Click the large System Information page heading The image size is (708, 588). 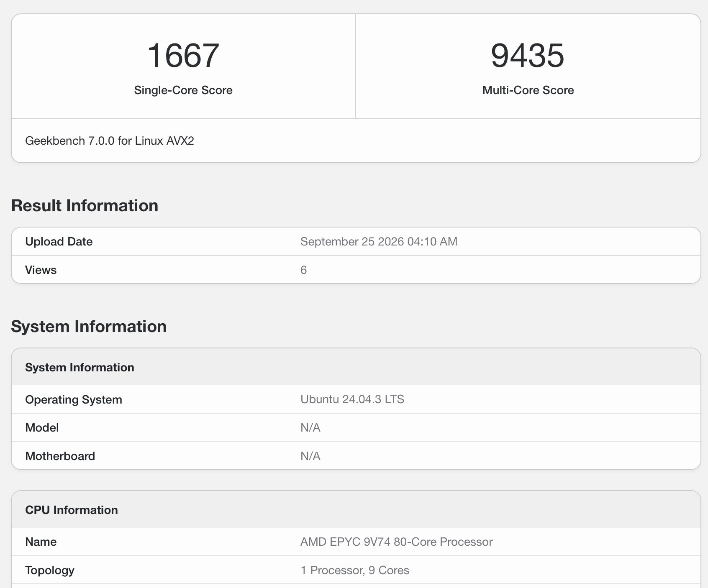click(x=89, y=327)
